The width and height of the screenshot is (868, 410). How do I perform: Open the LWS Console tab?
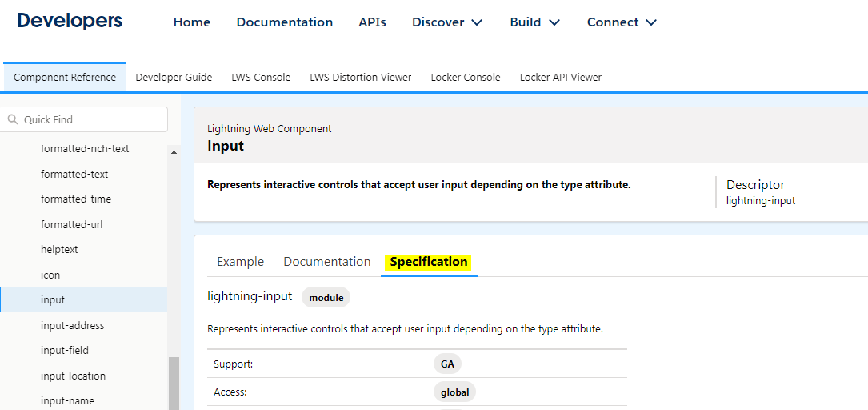(261, 78)
